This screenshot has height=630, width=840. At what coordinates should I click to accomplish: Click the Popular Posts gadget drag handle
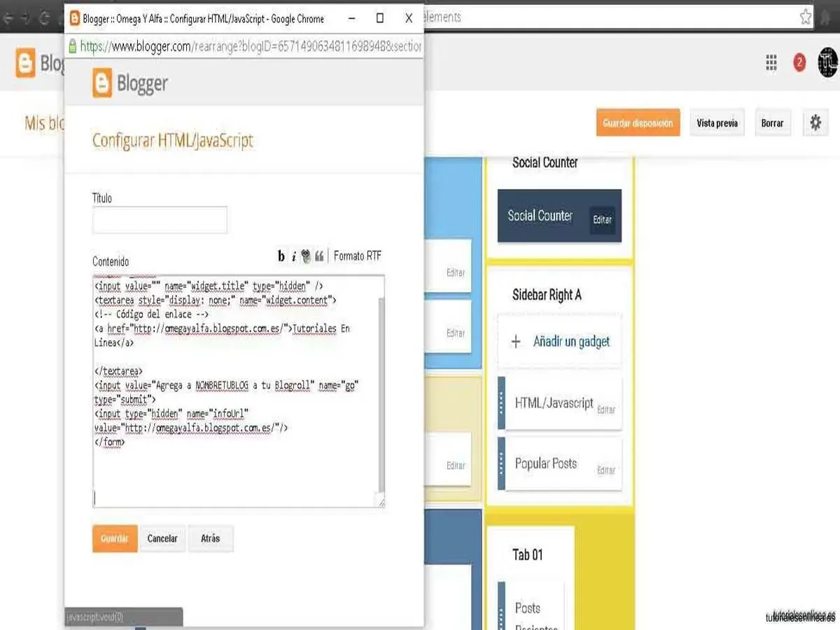tap(501, 463)
